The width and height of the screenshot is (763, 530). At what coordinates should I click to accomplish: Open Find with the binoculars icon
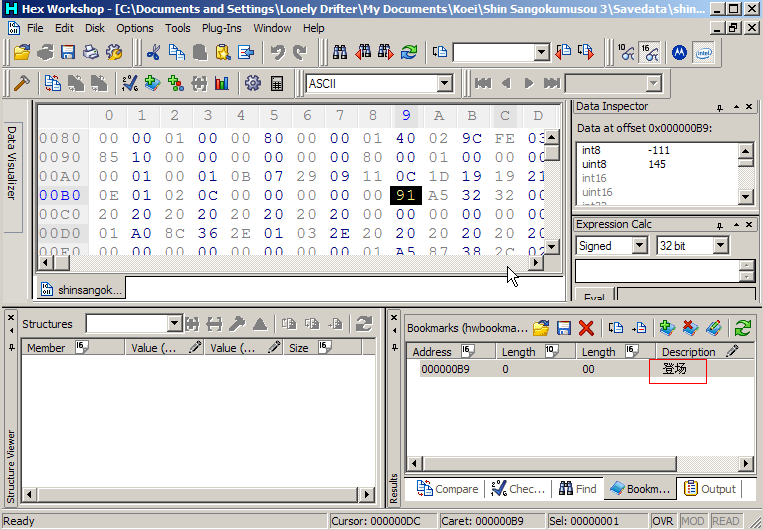[340, 52]
